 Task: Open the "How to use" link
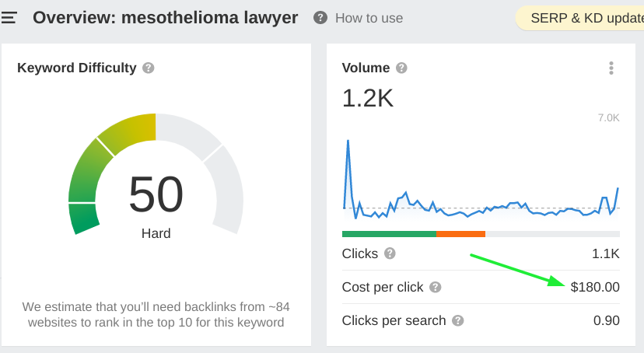[369, 18]
